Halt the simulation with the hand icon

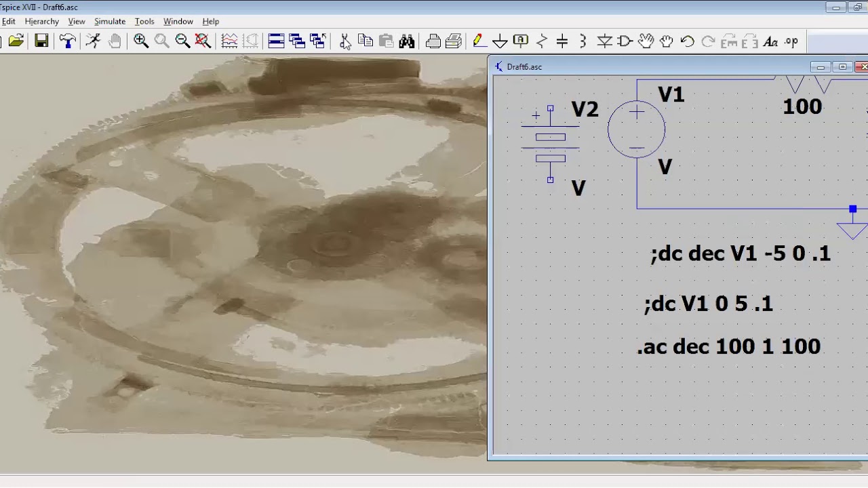click(115, 41)
